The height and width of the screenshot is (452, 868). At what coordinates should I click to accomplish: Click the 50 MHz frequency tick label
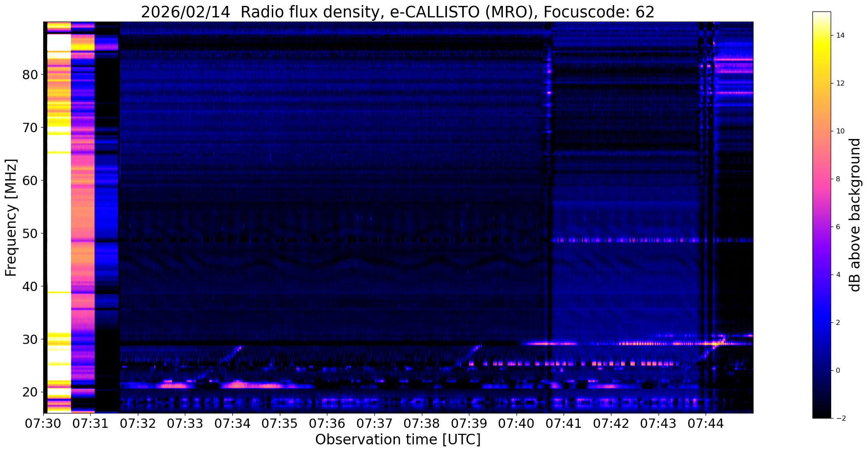coord(30,233)
